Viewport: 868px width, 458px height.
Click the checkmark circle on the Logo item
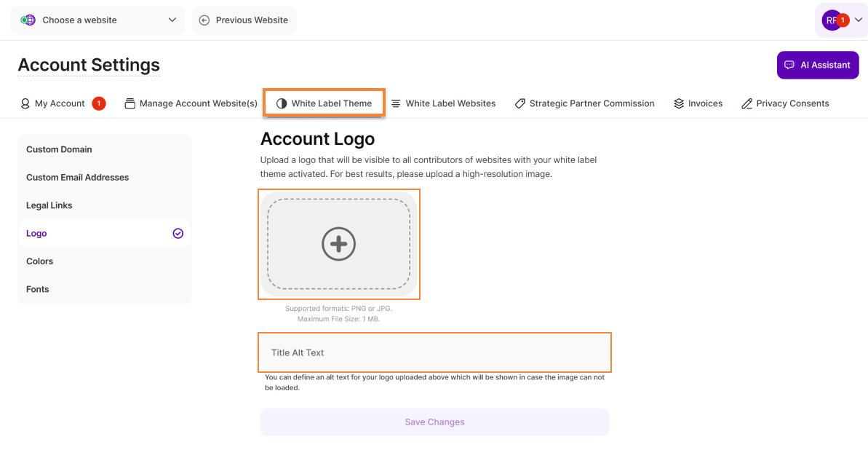[x=178, y=234]
